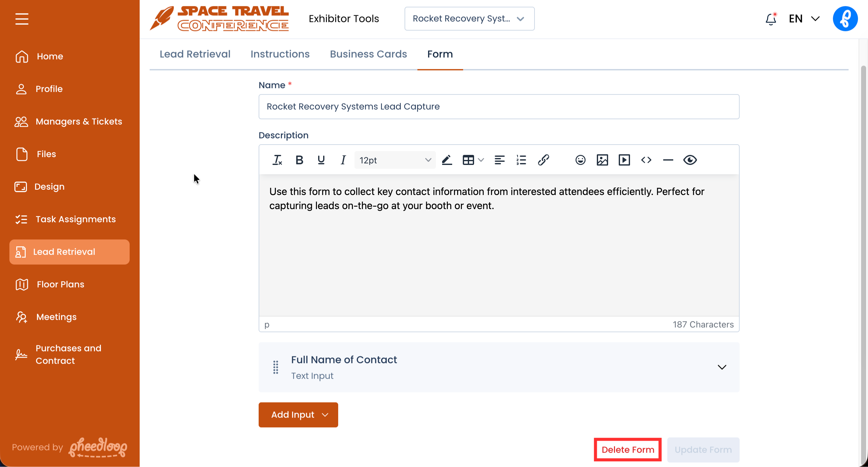The image size is (868, 467).
Task: Toggle preview with the eye icon
Action: (690, 160)
